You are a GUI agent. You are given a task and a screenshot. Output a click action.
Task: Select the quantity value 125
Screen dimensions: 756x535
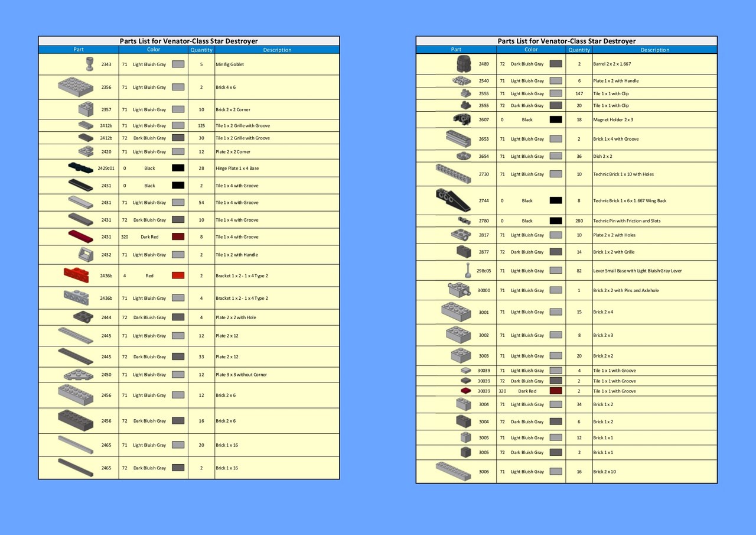[201, 126]
